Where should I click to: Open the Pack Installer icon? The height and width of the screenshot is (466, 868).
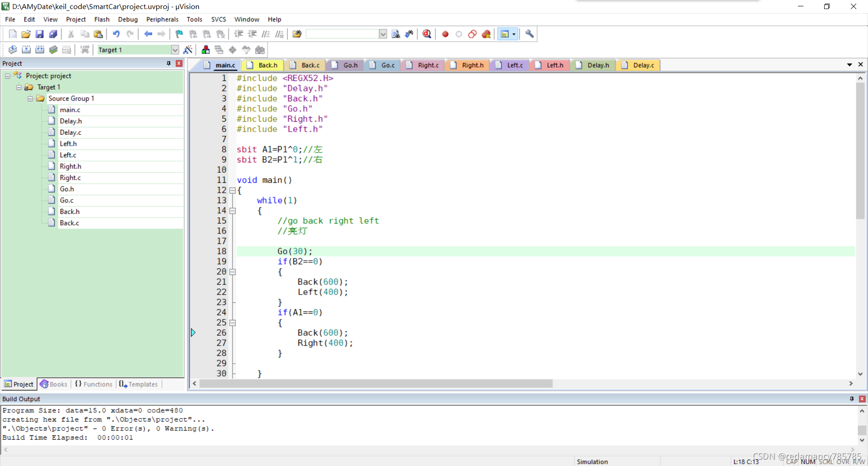pyautogui.click(x=260, y=50)
